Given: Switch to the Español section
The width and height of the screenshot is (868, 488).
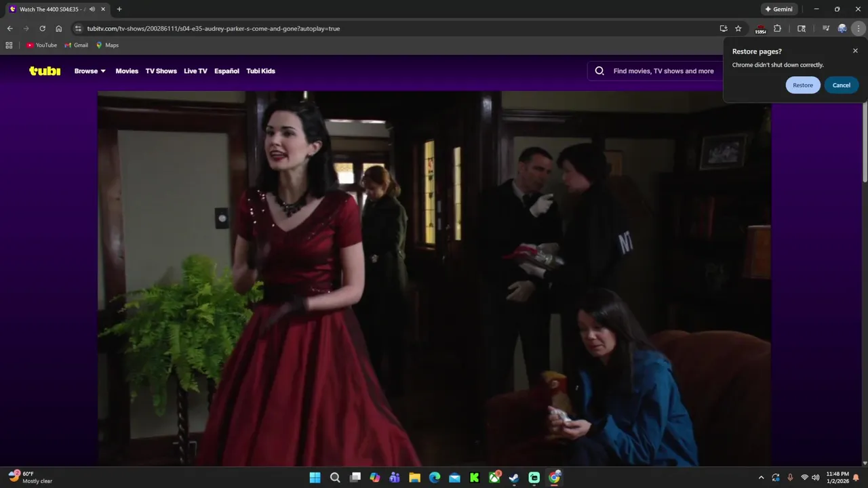Looking at the screenshot, I should 226,70.
